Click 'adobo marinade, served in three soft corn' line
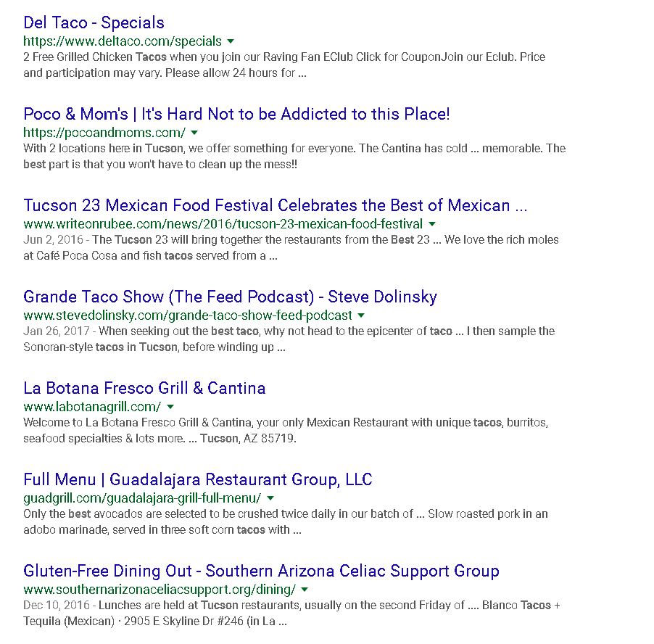This screenshot has width=654, height=644. click(162, 530)
